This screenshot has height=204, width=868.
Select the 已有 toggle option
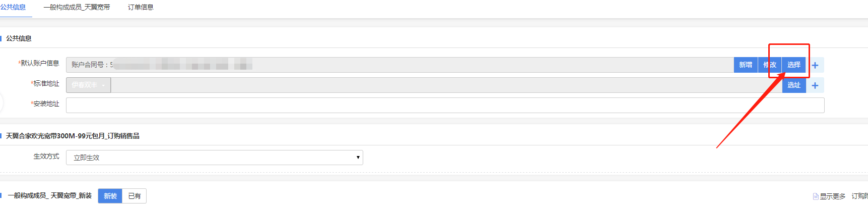[135, 196]
